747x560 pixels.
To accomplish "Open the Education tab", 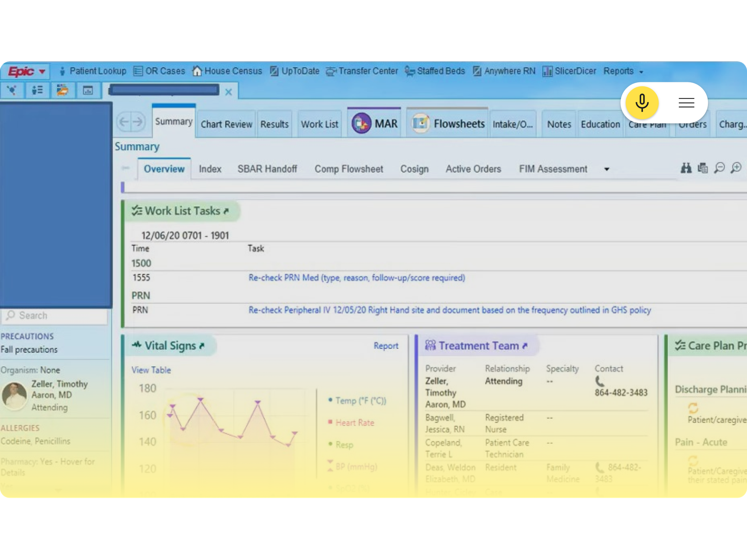I will [600, 124].
